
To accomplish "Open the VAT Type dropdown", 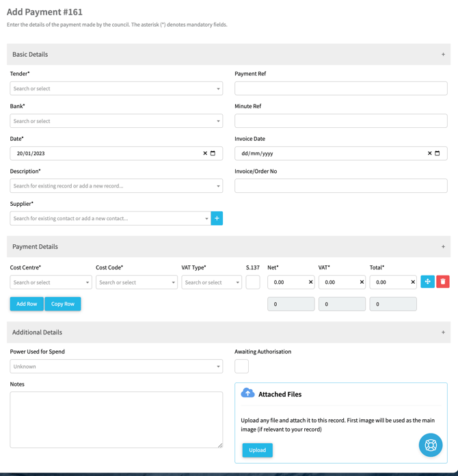I will (211, 282).
